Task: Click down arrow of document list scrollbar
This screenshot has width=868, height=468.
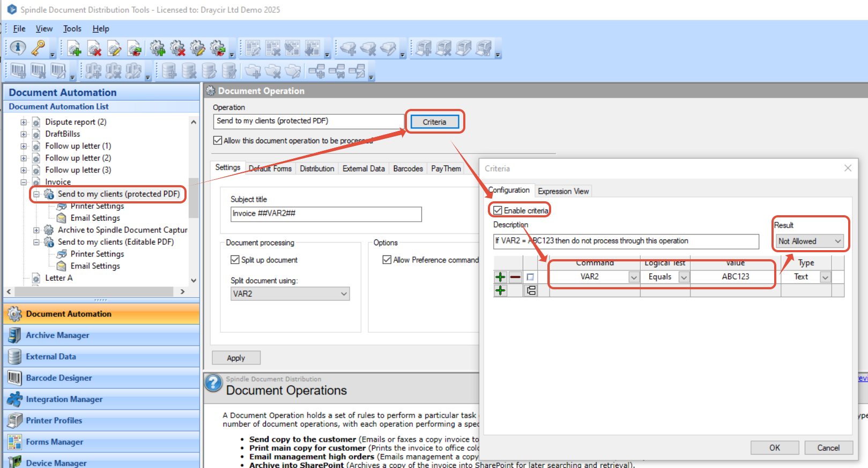Action: tap(194, 280)
